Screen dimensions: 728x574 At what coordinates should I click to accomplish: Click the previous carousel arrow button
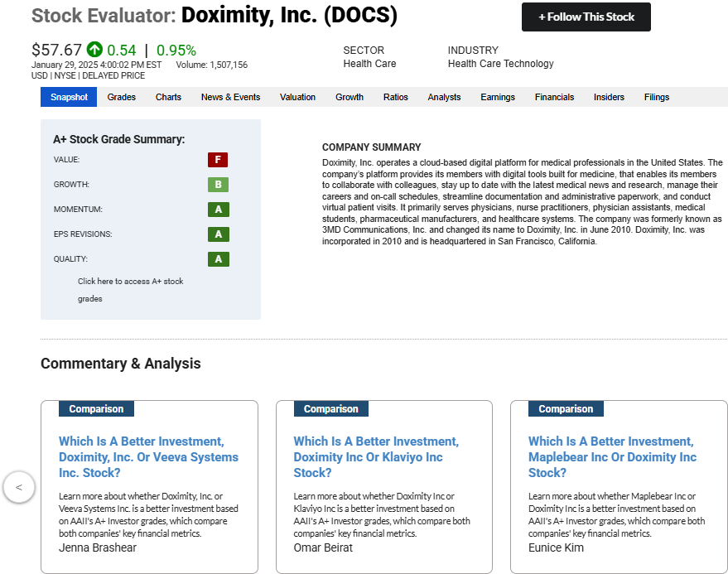click(x=19, y=487)
